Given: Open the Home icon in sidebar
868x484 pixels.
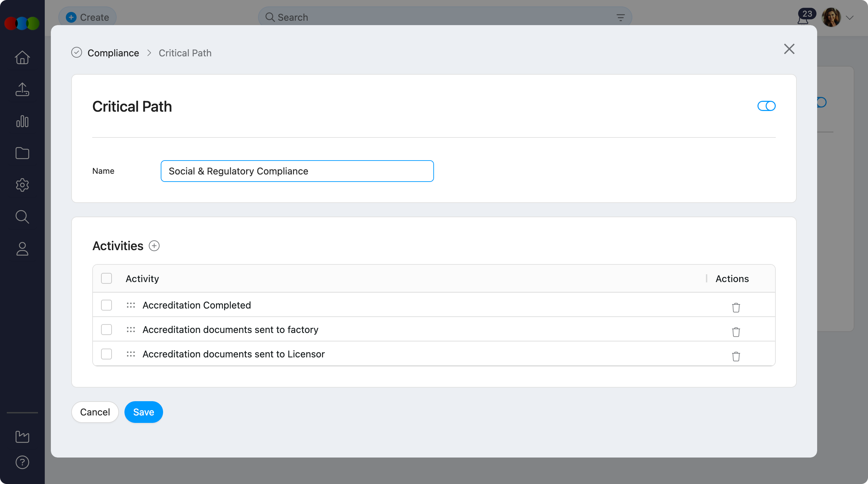Looking at the screenshot, I should coord(22,57).
